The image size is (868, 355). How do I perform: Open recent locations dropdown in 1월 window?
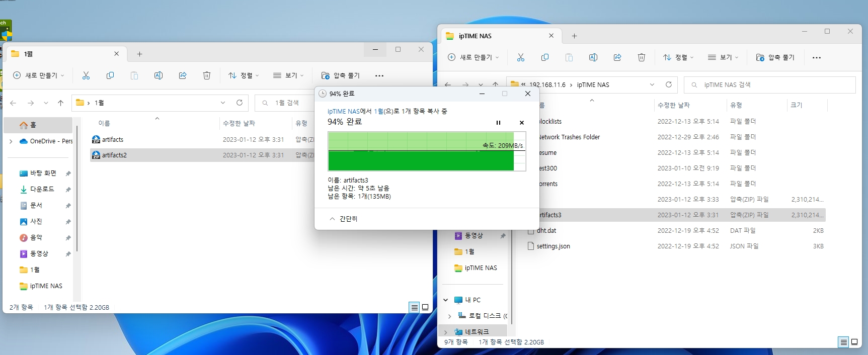point(46,103)
